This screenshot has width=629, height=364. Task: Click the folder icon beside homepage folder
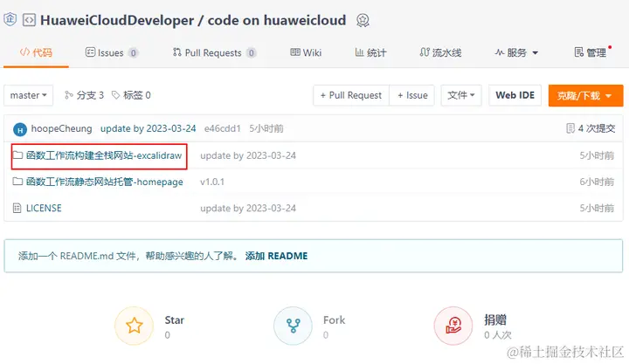(x=17, y=182)
